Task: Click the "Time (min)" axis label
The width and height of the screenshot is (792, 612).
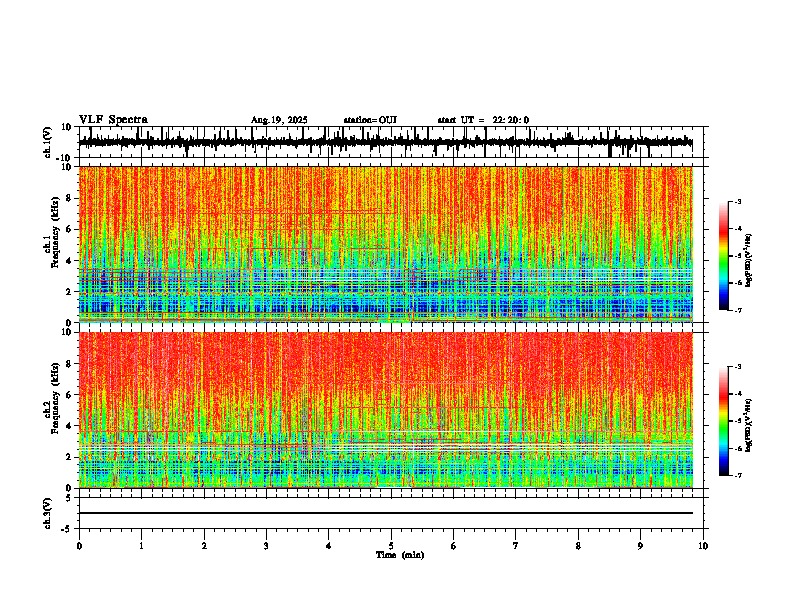Action: pos(400,555)
